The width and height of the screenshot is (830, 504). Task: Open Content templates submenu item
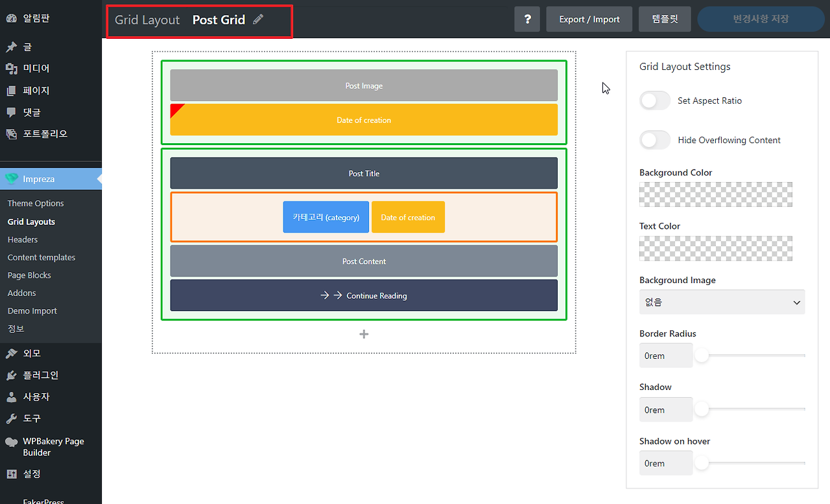click(x=41, y=257)
